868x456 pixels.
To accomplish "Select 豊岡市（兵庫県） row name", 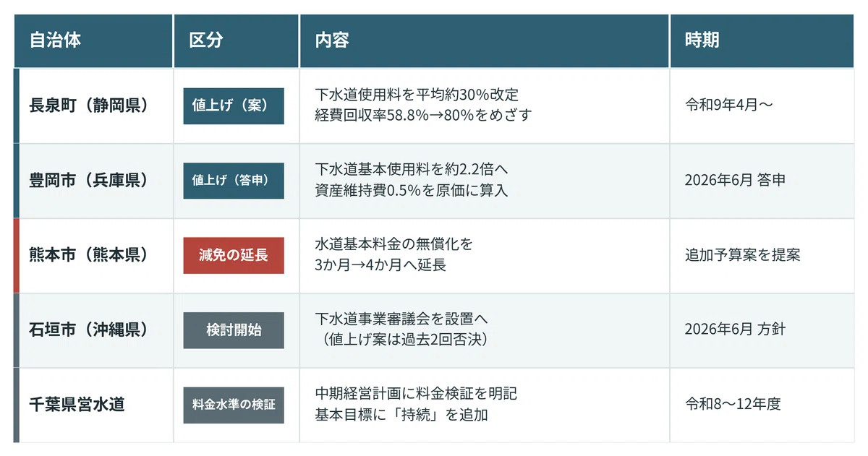I will pos(89,180).
